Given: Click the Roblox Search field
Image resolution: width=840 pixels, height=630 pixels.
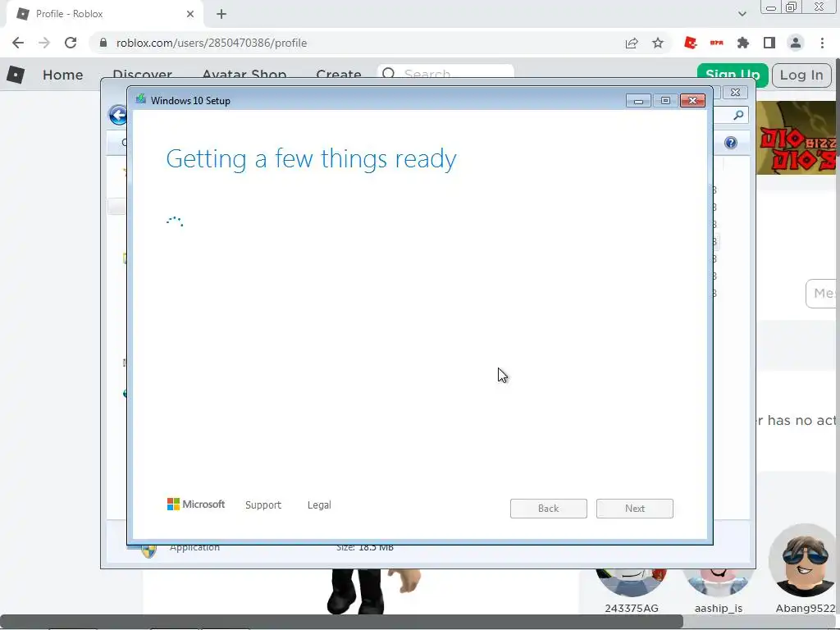Looking at the screenshot, I should coord(445,73).
